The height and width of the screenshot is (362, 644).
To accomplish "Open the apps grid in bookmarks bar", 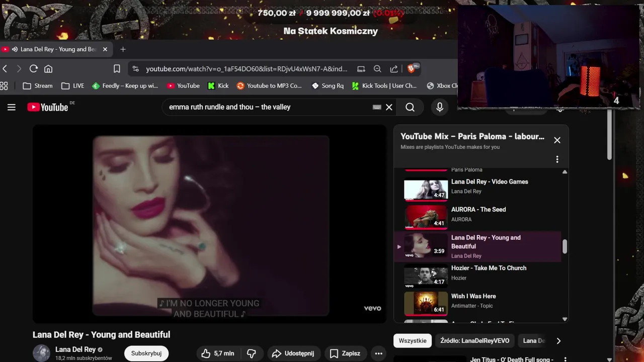I will (4, 86).
